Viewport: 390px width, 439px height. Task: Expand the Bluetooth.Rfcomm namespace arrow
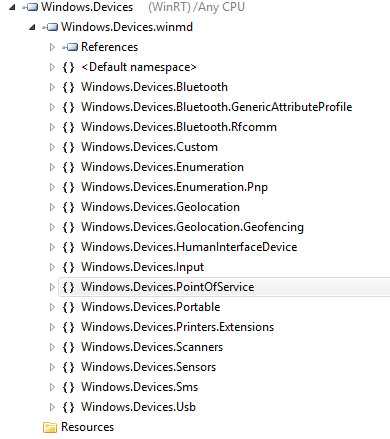52,127
